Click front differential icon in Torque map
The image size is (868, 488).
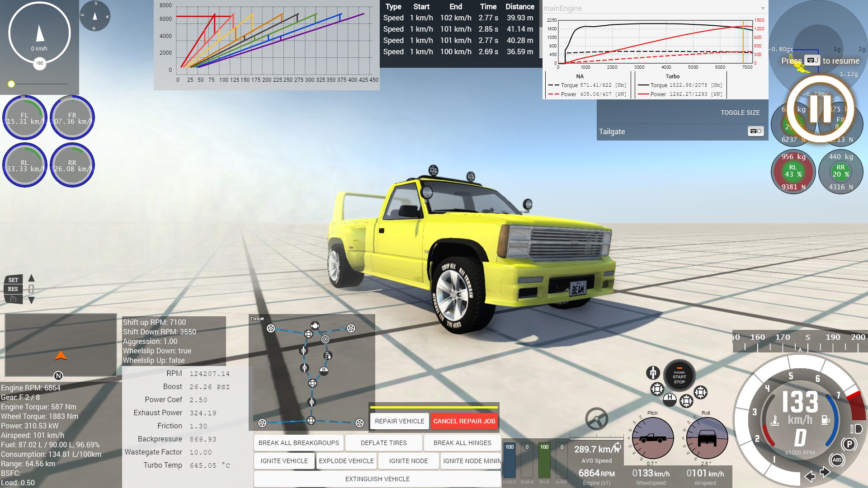(308, 334)
